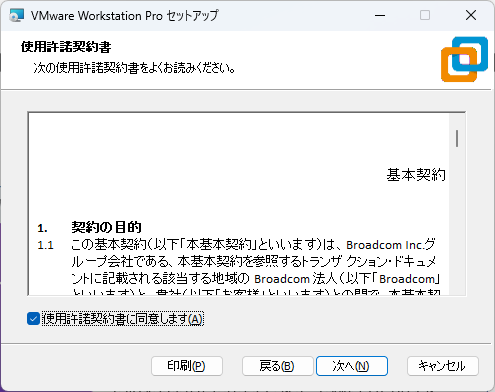Click the 1.1 clause number in license

click(x=45, y=245)
